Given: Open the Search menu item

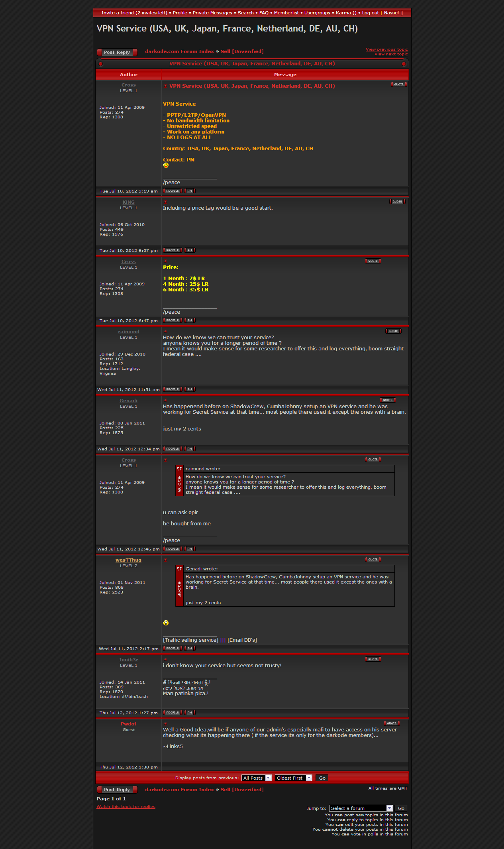Looking at the screenshot, I should (245, 13).
